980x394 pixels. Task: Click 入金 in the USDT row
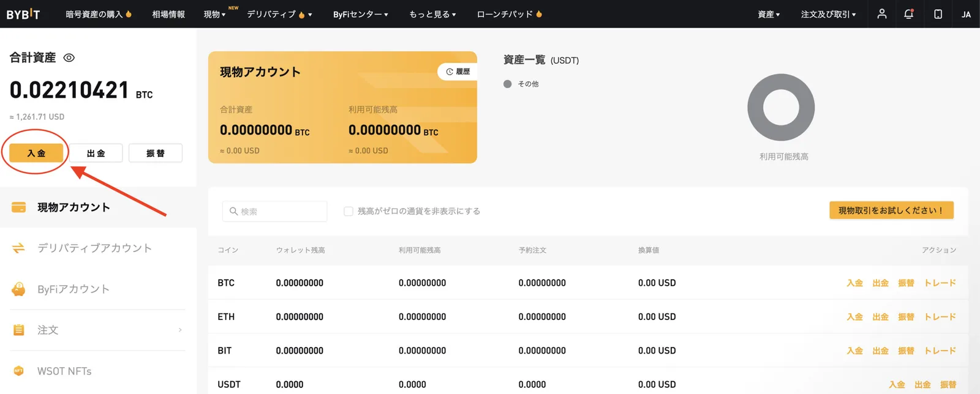897,384
